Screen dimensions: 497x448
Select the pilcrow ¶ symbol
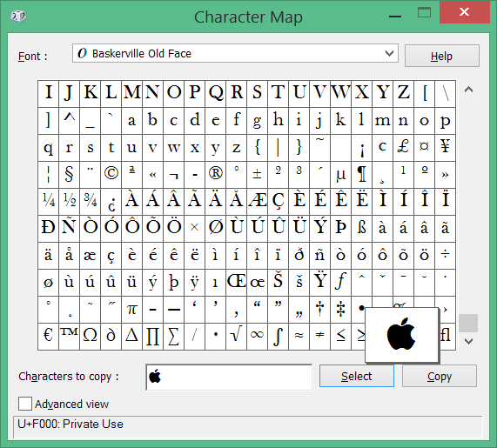pos(362,174)
